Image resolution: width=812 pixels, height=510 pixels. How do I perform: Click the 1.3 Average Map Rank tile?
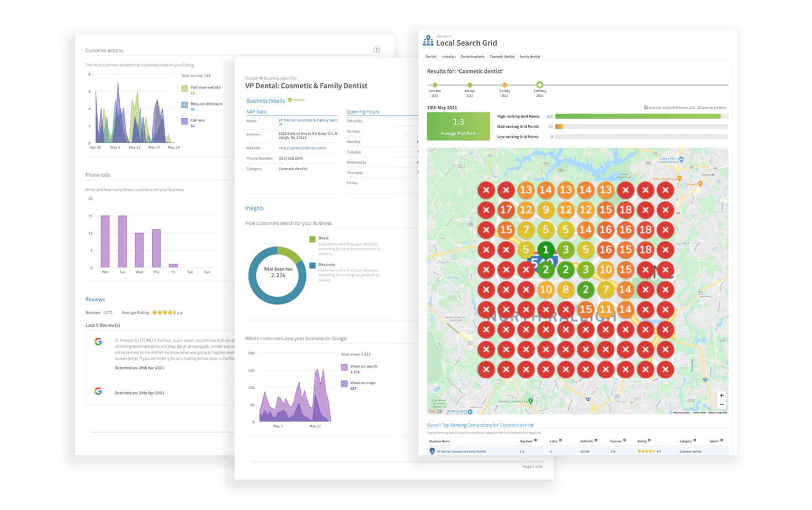click(x=458, y=126)
